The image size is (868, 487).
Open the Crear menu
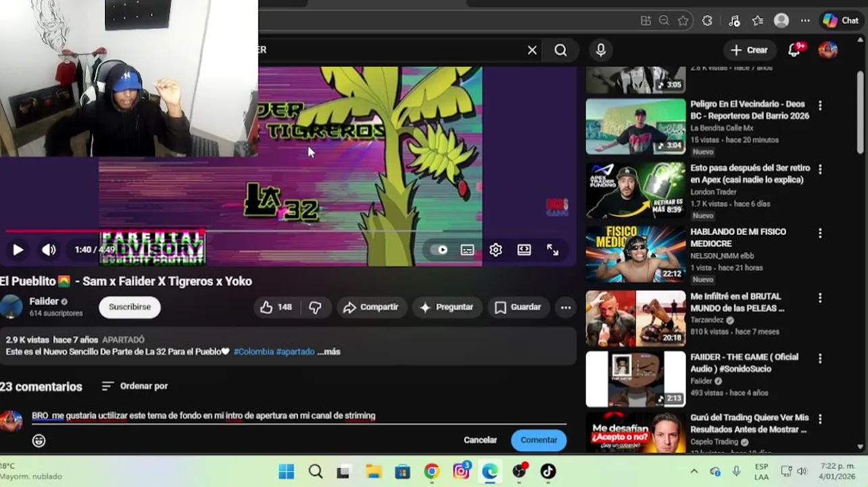tap(749, 50)
